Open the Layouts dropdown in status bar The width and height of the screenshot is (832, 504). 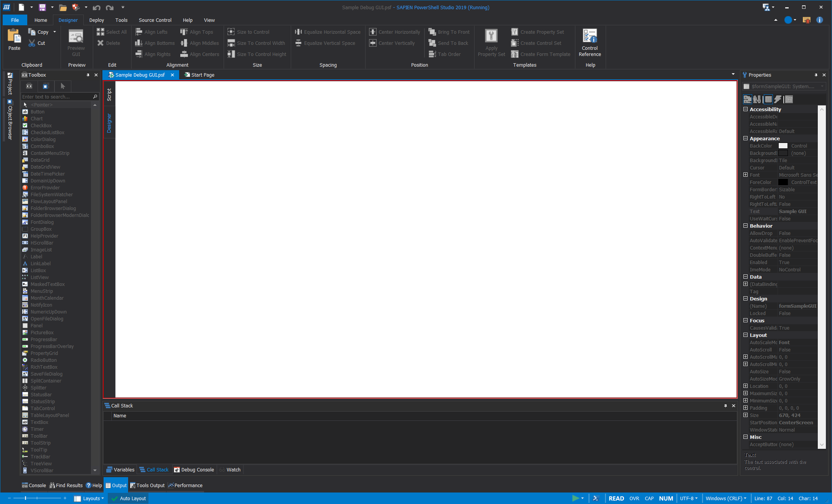click(x=89, y=498)
